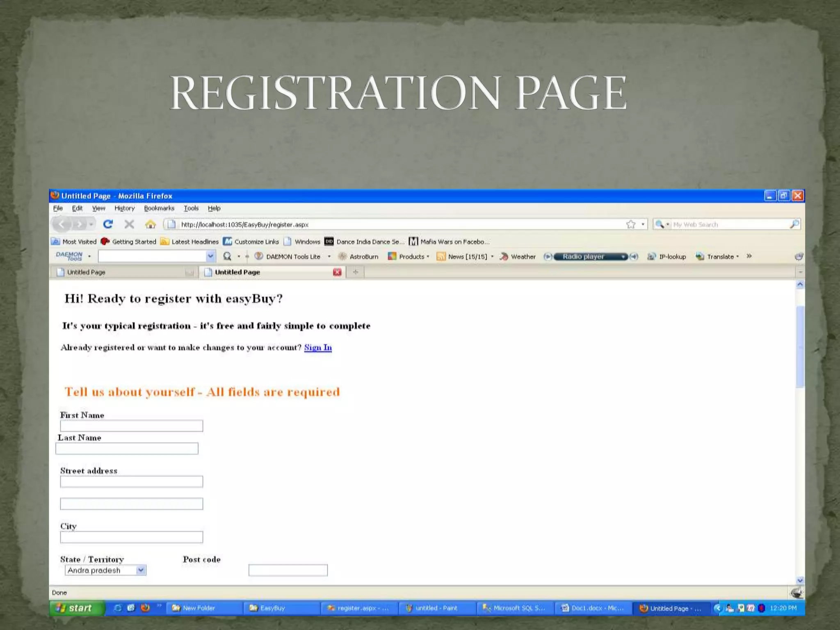Click the Home icon in navigation toolbar
Viewport: 840px width, 630px height.
pos(151,224)
